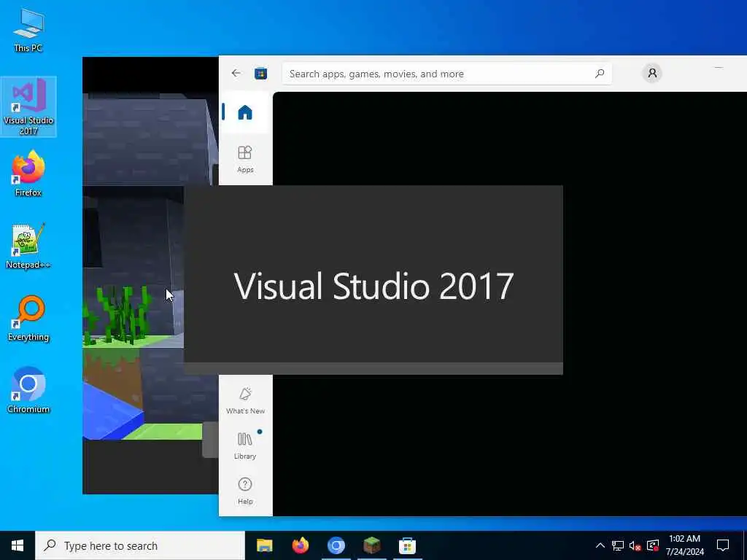Switch to Firefox in the taskbar
Screen dimensions: 747x560
tap(300, 545)
